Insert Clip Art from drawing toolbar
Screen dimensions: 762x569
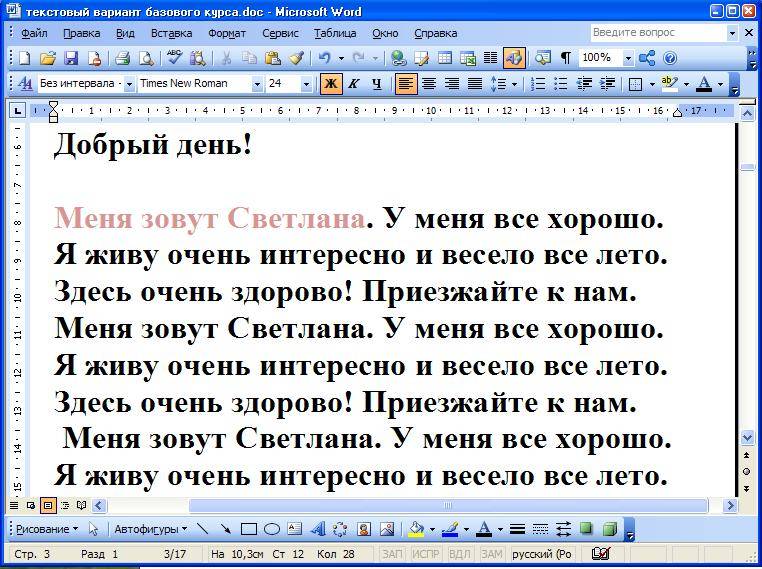point(364,529)
